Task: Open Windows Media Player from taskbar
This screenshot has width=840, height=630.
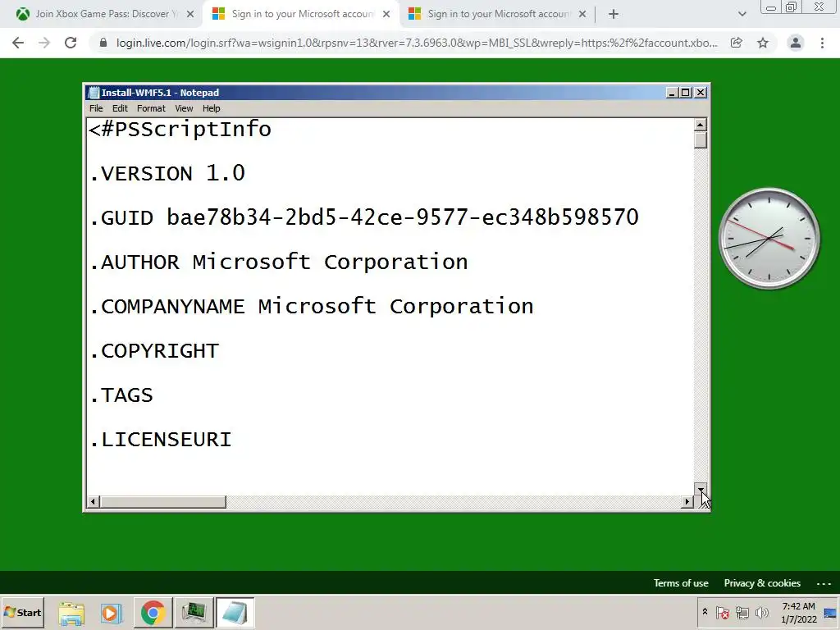Action: 112,613
